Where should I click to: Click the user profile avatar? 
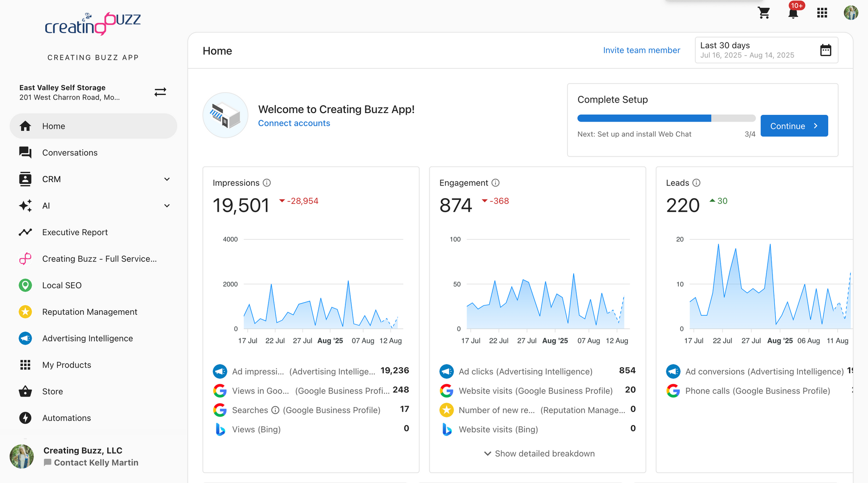pyautogui.click(x=851, y=13)
